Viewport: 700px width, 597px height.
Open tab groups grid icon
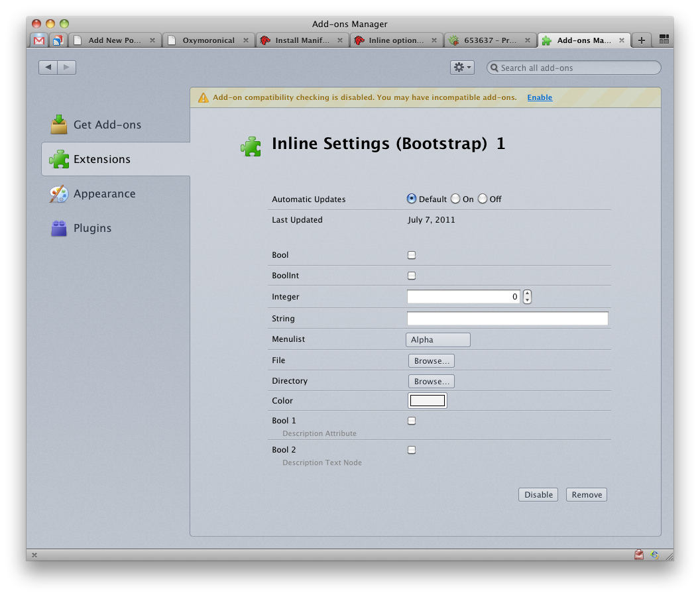pos(664,39)
